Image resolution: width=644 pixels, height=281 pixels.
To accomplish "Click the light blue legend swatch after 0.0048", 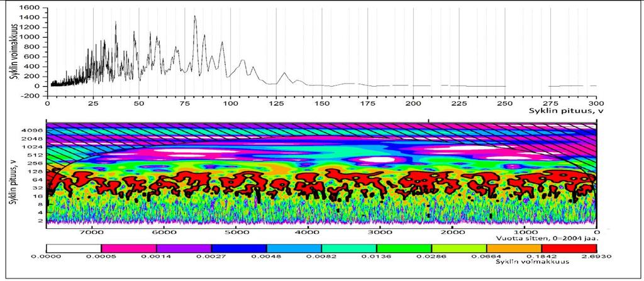I will point(294,248).
